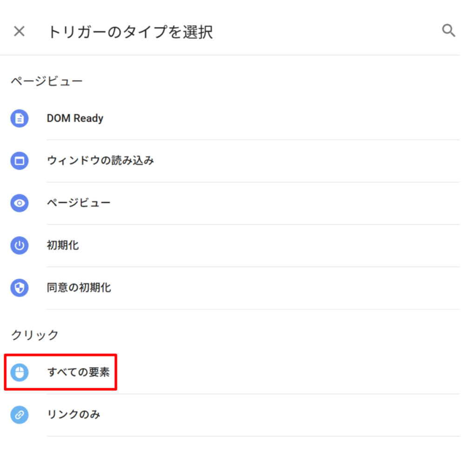The image size is (476, 450).
Task: Click blank area of the 同意の初期化 row
Action: [279, 288]
